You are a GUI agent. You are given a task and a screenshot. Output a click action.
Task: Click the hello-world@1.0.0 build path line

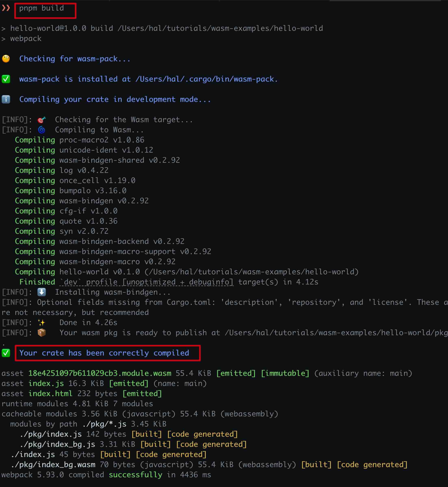click(162, 28)
